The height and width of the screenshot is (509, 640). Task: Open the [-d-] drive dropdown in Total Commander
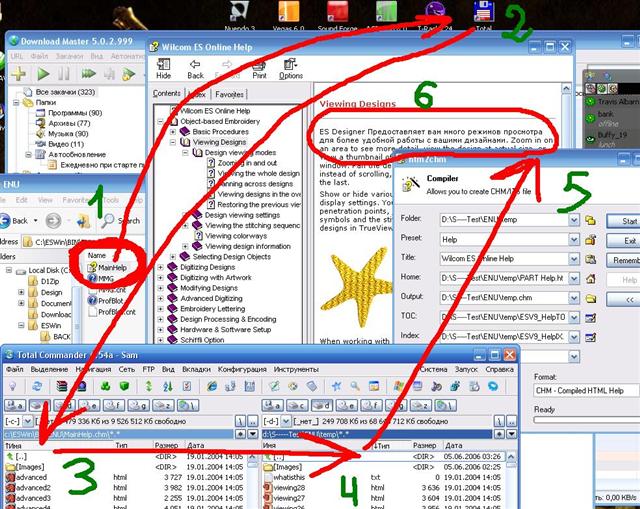tap(286, 421)
